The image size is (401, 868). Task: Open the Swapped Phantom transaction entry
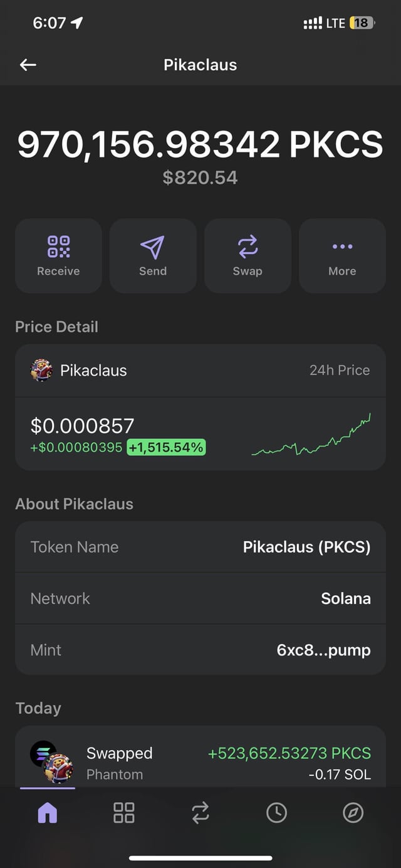pos(200,762)
